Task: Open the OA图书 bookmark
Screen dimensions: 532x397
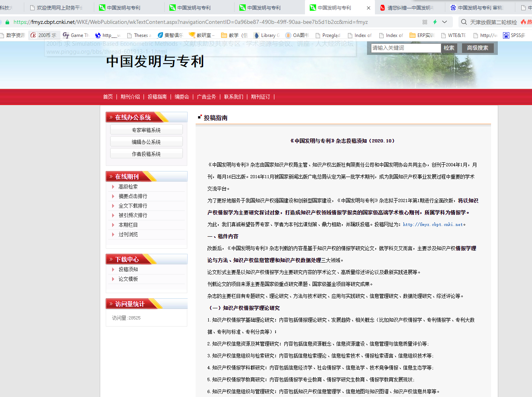Action: tap(297, 35)
